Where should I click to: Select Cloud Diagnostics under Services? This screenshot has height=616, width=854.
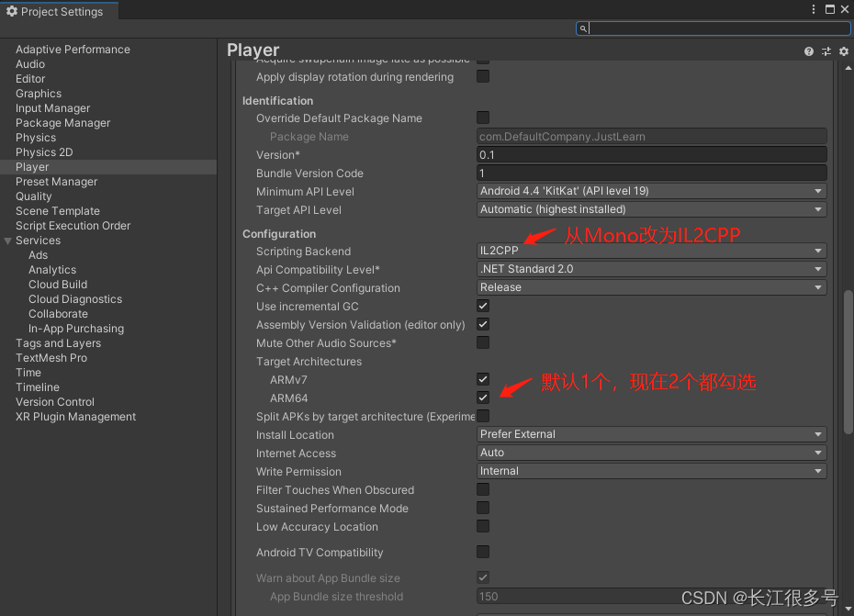(75, 299)
